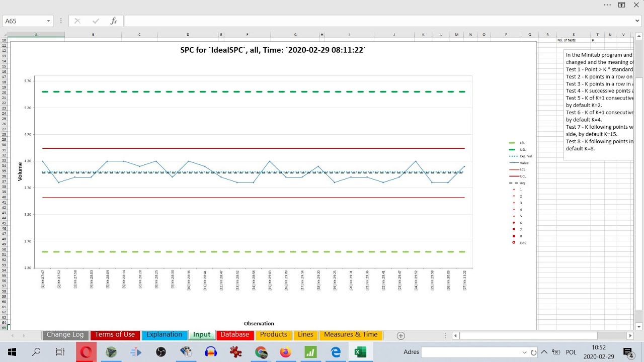Viewport: 644px width, 362px height.
Task: Open the three-dots more options menu
Action: (x=607, y=5)
